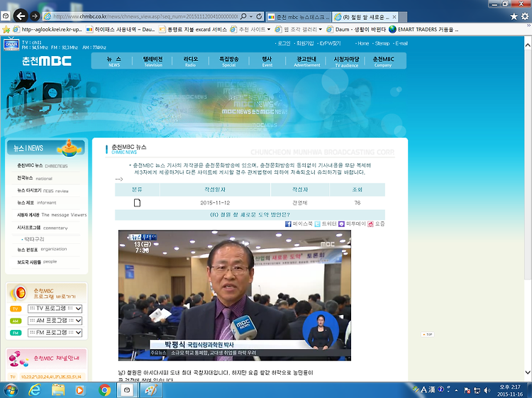Open the 광고안내 Advertisement menu
This screenshot has height=398, width=532.
306,61
